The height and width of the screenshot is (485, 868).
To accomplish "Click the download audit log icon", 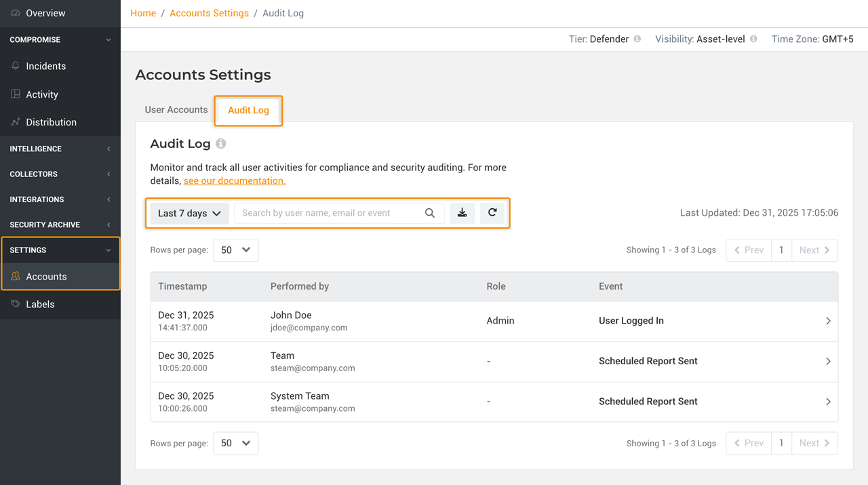I will pos(462,213).
